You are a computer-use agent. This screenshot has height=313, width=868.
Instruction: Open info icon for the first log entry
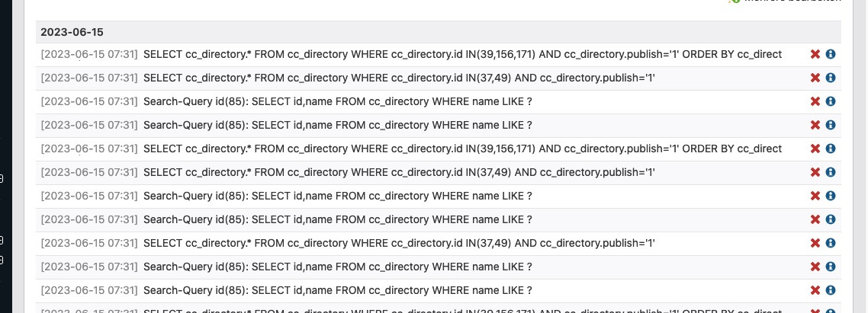point(831,54)
